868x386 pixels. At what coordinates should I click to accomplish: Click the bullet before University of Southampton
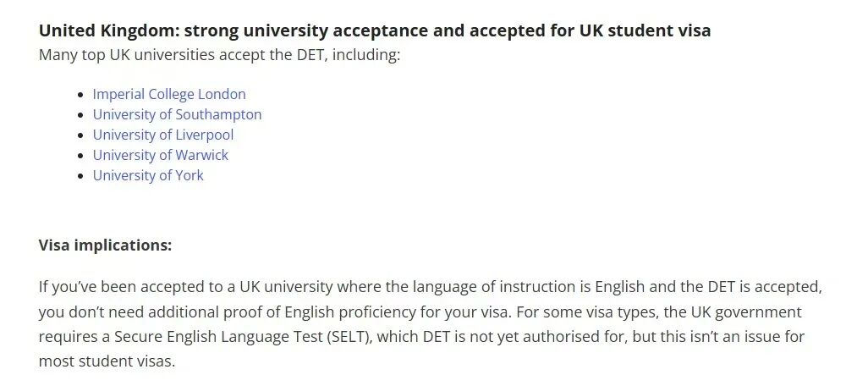point(80,115)
